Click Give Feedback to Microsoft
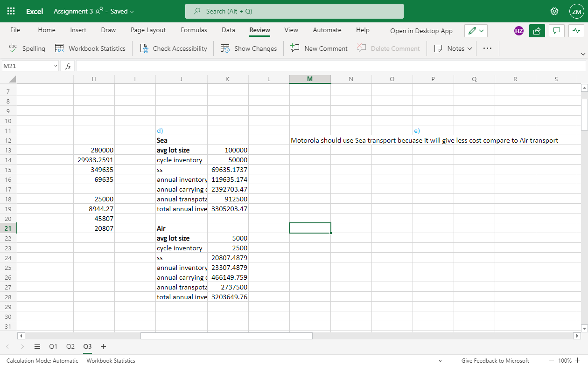 tap(495, 360)
